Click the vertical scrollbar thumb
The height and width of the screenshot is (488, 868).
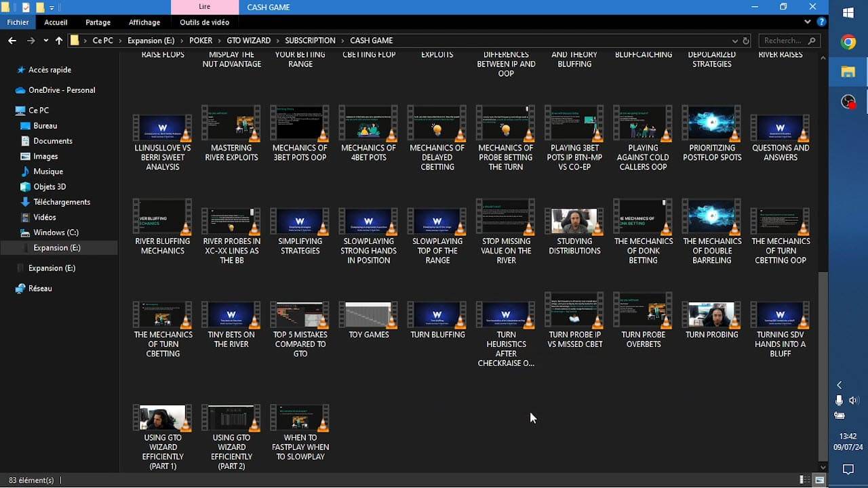click(823, 366)
